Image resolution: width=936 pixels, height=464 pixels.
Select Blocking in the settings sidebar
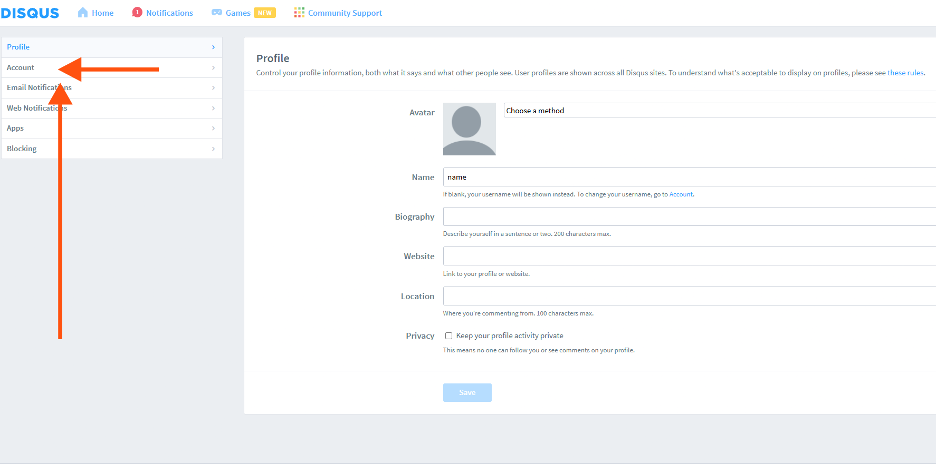[x=112, y=149]
